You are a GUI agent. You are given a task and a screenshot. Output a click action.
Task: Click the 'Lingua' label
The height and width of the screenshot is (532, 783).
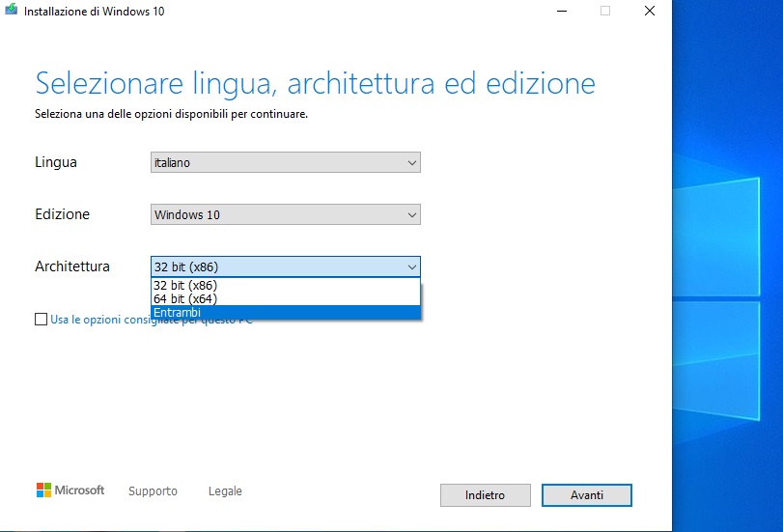click(x=56, y=162)
